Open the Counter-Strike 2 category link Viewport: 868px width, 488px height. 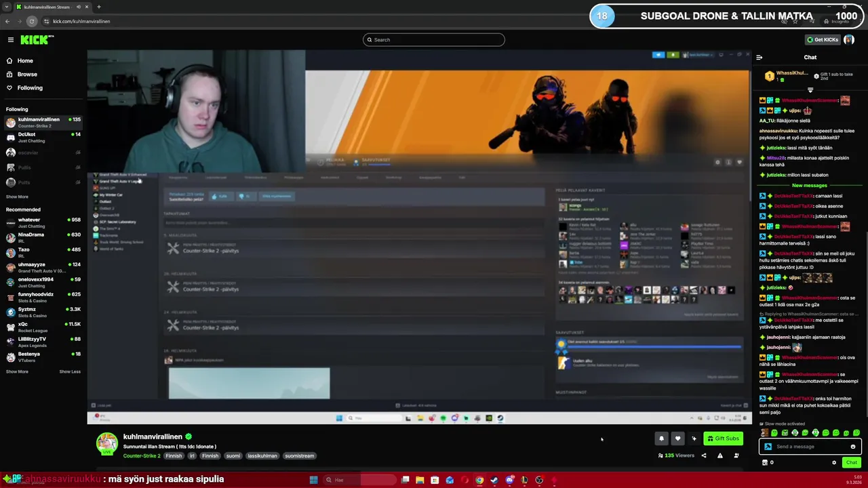coord(142,455)
